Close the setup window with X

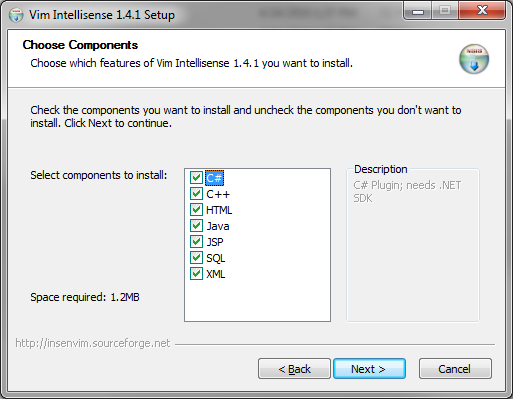tap(482, 11)
